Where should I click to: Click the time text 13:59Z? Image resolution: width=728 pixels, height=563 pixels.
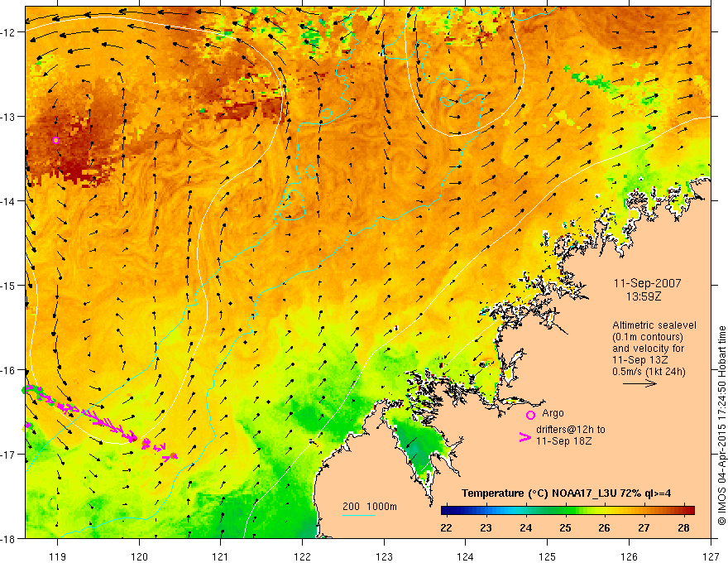643,296
